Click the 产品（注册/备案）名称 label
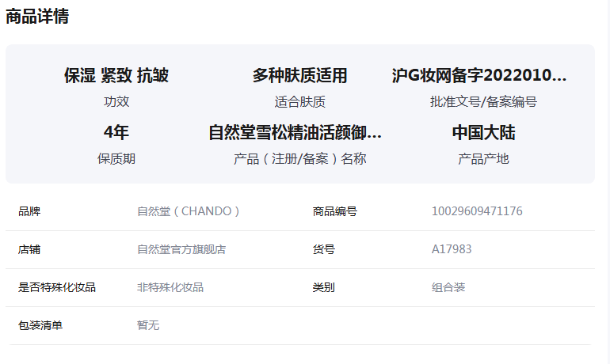Screen dimensions: 610x364 [299, 159]
